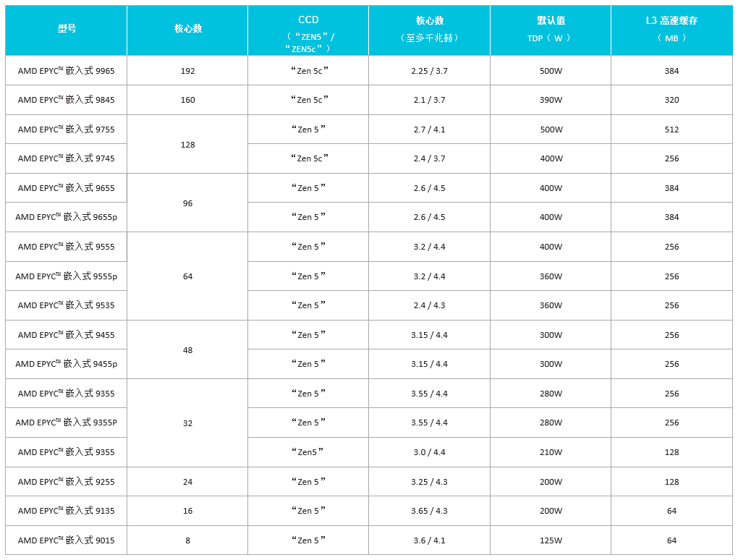The image size is (738, 560).
Task: Click the 210W TDP cell
Action: 551,452
